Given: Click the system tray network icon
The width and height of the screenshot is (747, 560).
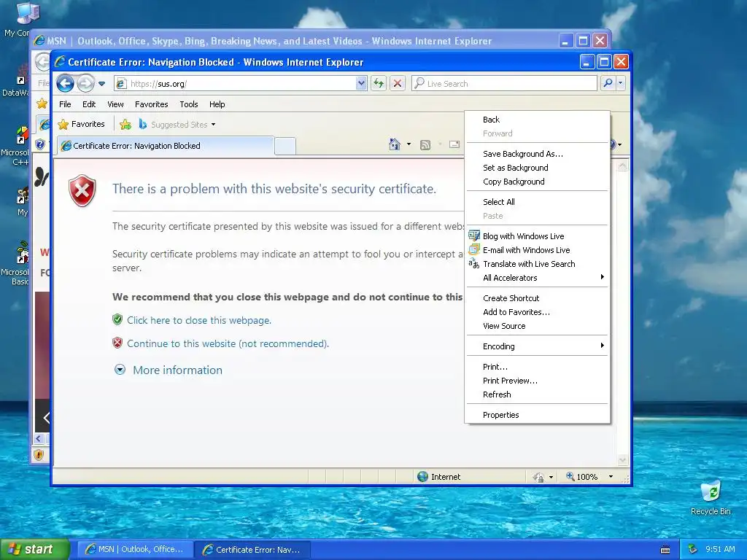Looking at the screenshot, I should (x=693, y=549).
